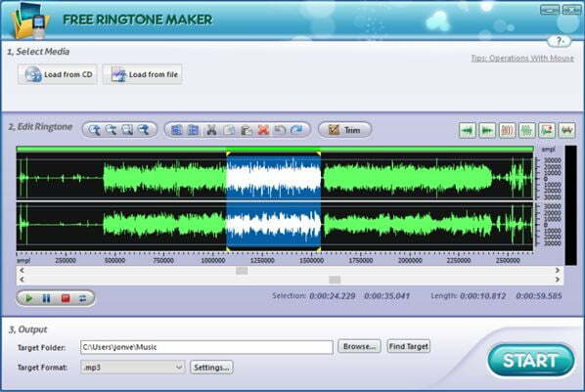The image size is (585, 392).
Task: Click the first zoom magnifier icon
Action: [94, 130]
